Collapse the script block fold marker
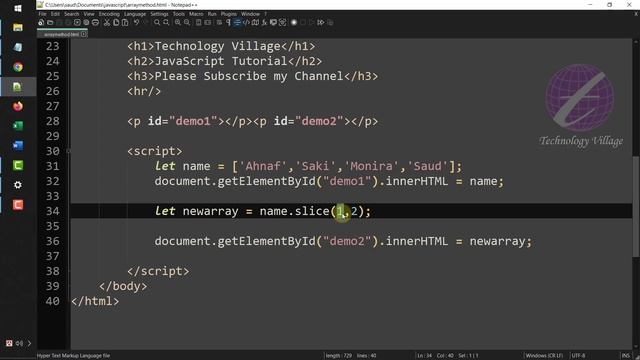Viewport: 640px width, 360px height. (68, 151)
